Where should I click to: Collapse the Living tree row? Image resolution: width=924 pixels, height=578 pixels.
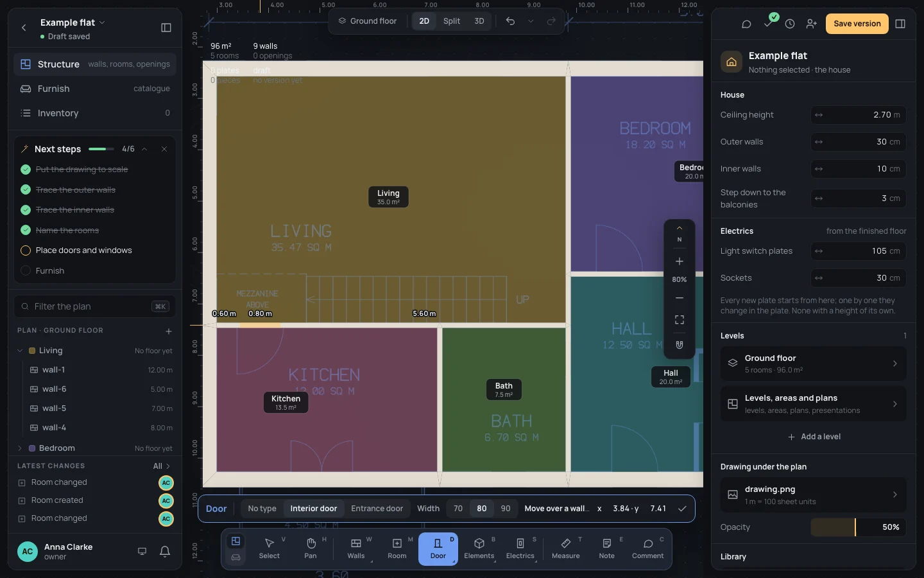pyautogui.click(x=20, y=351)
